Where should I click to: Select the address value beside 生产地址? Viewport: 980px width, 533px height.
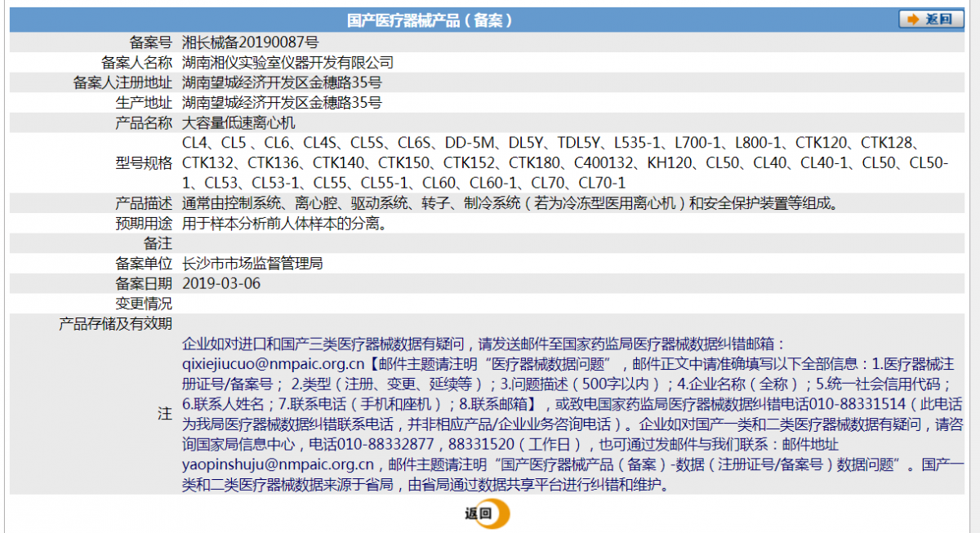click(282, 103)
